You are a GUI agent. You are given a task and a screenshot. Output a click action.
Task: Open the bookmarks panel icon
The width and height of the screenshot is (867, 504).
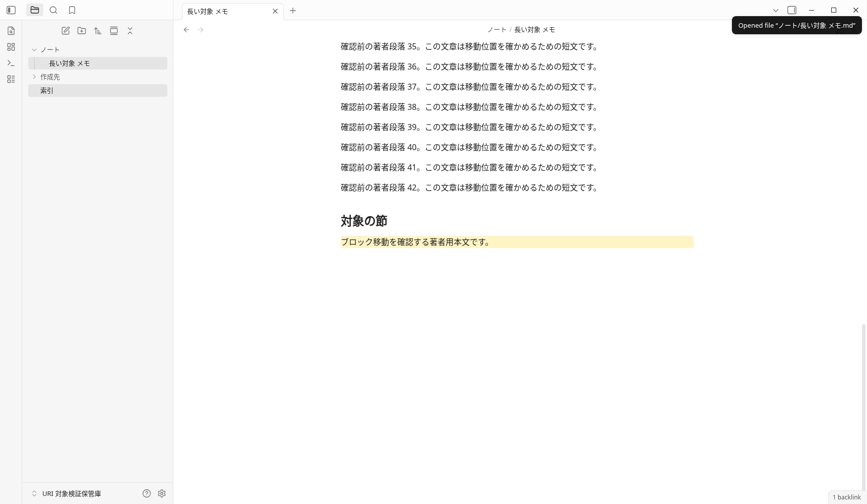point(72,10)
